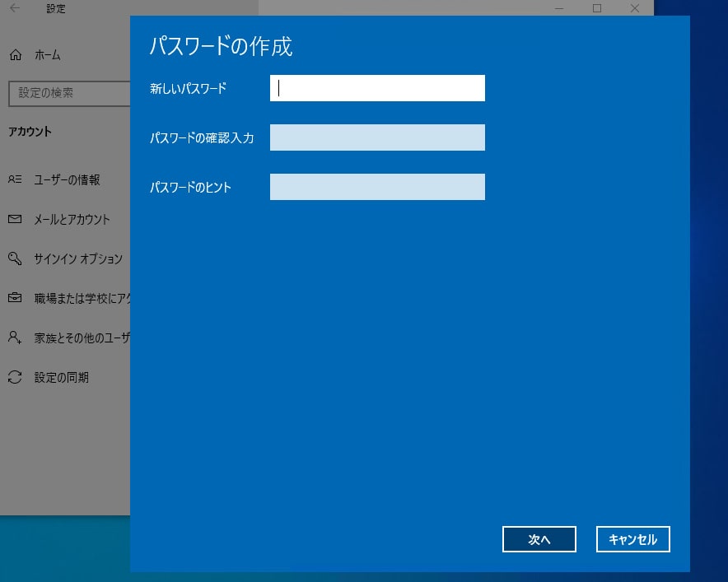
Task: Minimize the Settings window
Action: 559,8
